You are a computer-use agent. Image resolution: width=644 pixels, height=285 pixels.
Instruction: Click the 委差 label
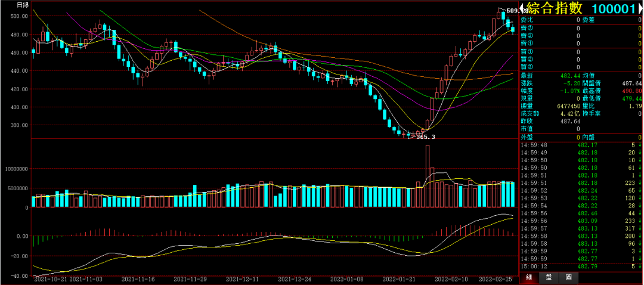click(589, 20)
